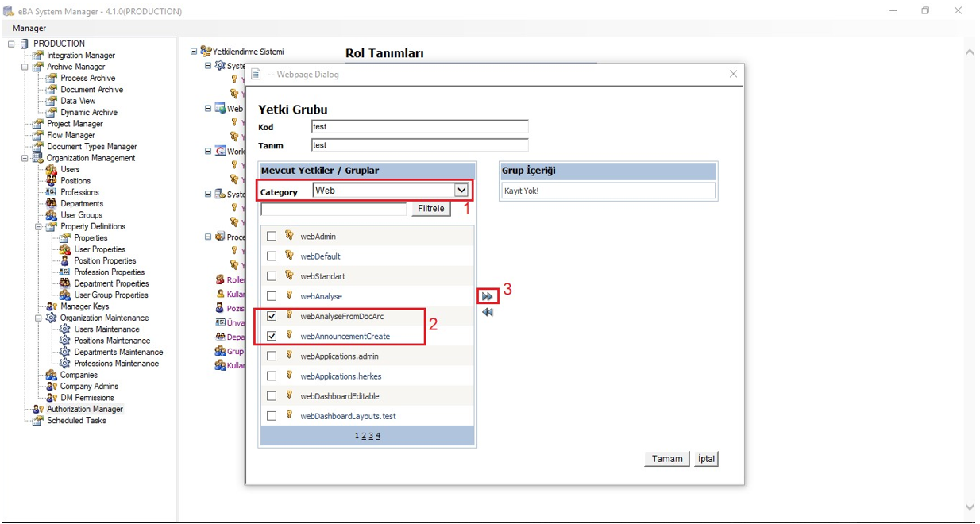Screen dimensions: 980x524
Task: Select Flow Manager in the tree
Action: (x=71, y=136)
